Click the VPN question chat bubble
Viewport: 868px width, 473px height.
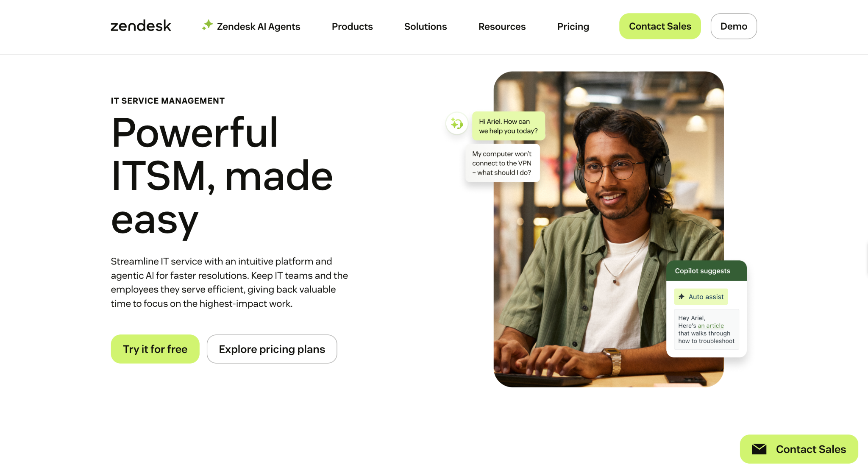point(503,163)
